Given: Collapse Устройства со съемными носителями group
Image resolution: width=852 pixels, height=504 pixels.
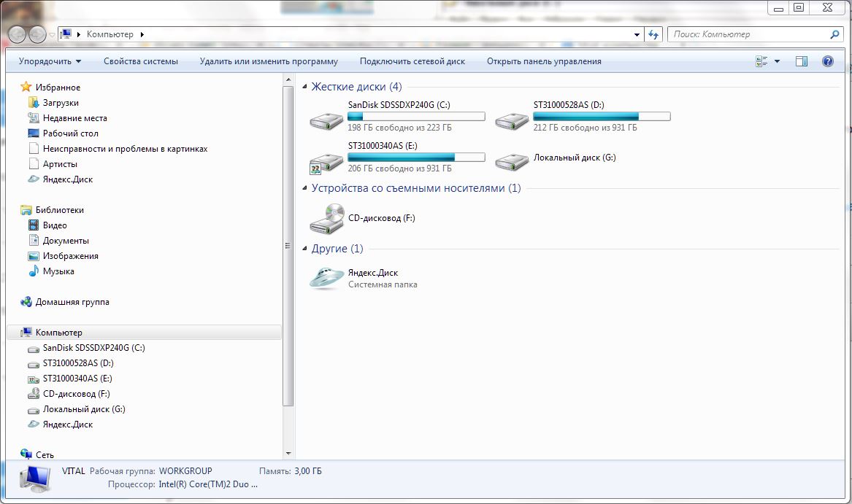Looking at the screenshot, I should [305, 188].
